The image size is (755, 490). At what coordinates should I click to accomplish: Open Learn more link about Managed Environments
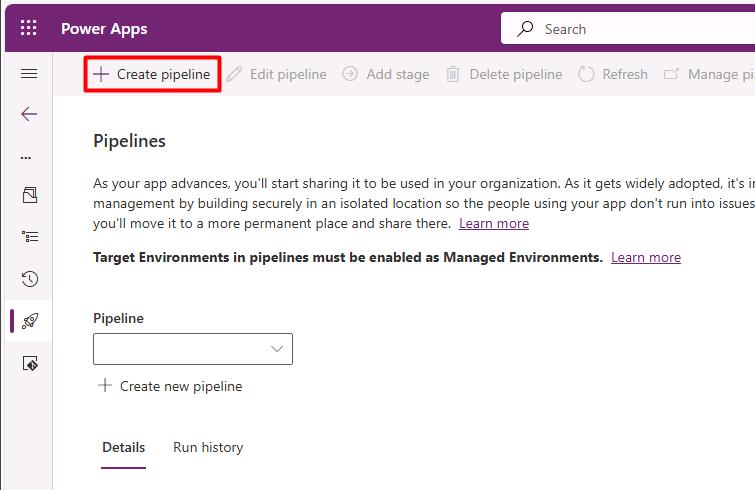tap(646, 258)
